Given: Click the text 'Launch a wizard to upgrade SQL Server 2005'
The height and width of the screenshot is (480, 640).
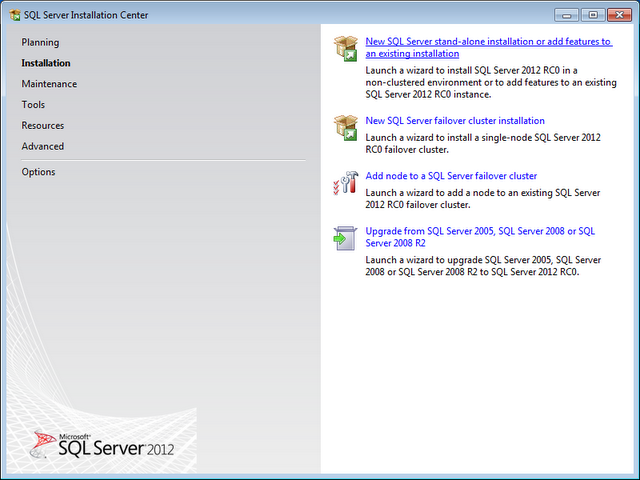Looking at the screenshot, I should point(458,260).
